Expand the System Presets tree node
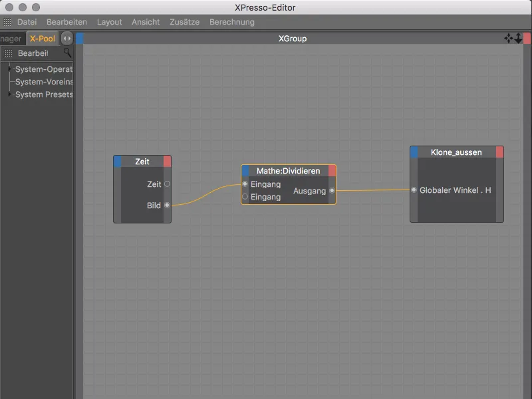This screenshot has width=532, height=399. (x=9, y=94)
